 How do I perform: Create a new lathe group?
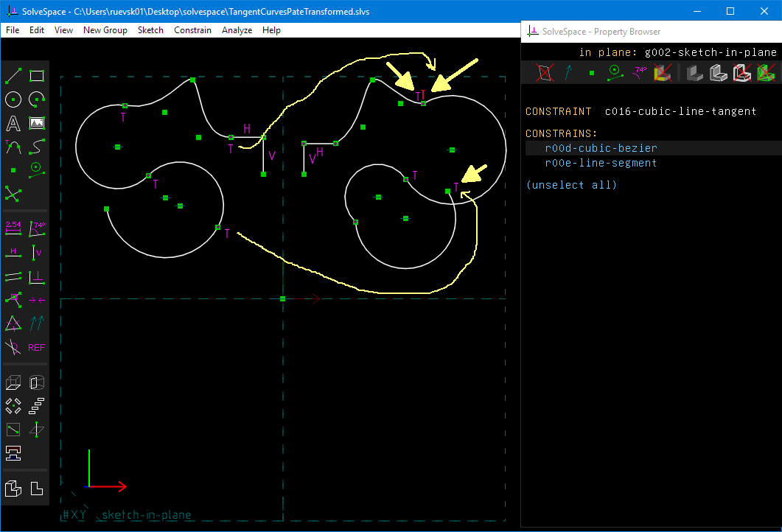tap(36, 382)
